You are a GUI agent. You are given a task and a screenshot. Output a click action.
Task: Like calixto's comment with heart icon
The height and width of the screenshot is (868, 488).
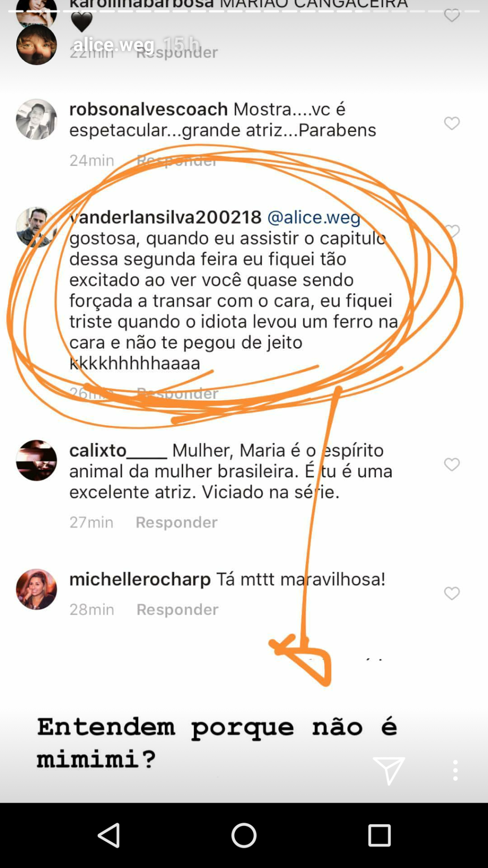(452, 464)
